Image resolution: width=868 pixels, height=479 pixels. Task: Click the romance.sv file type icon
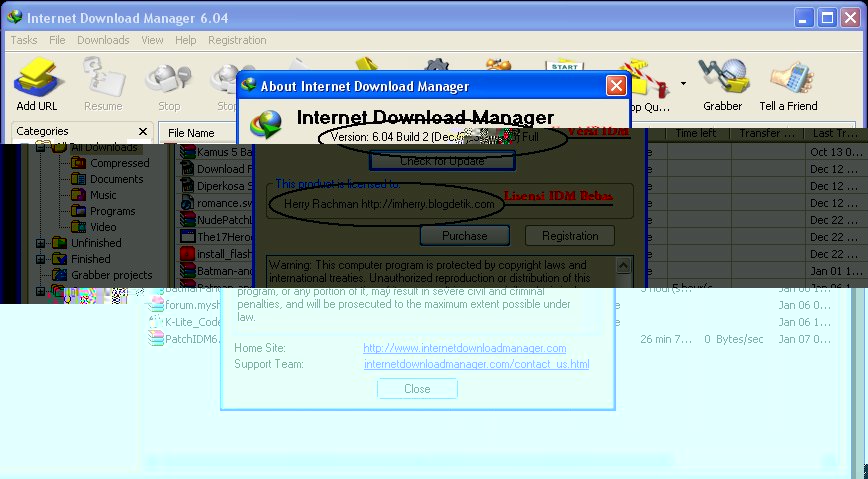pyautogui.click(x=188, y=203)
